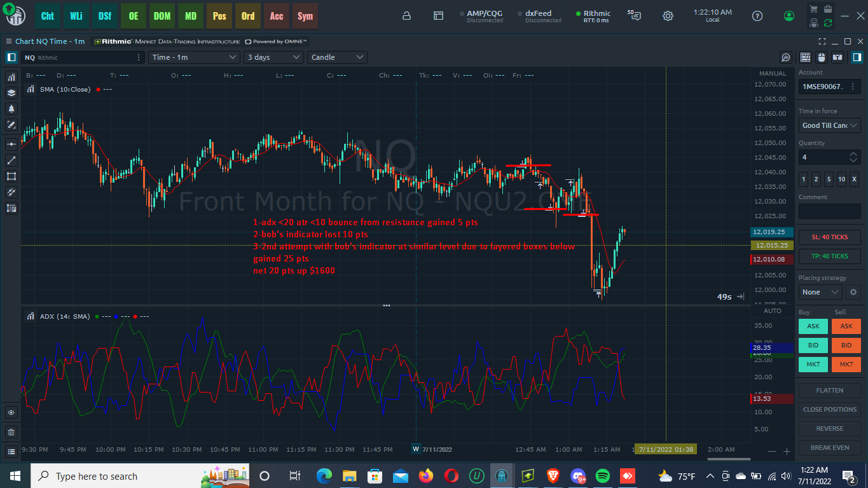Toggle the mouse trading icon
868x488 pixels.
click(x=821, y=57)
